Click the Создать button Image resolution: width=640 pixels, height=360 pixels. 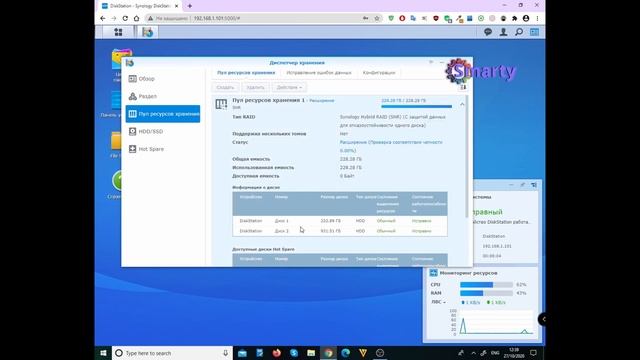click(225, 87)
